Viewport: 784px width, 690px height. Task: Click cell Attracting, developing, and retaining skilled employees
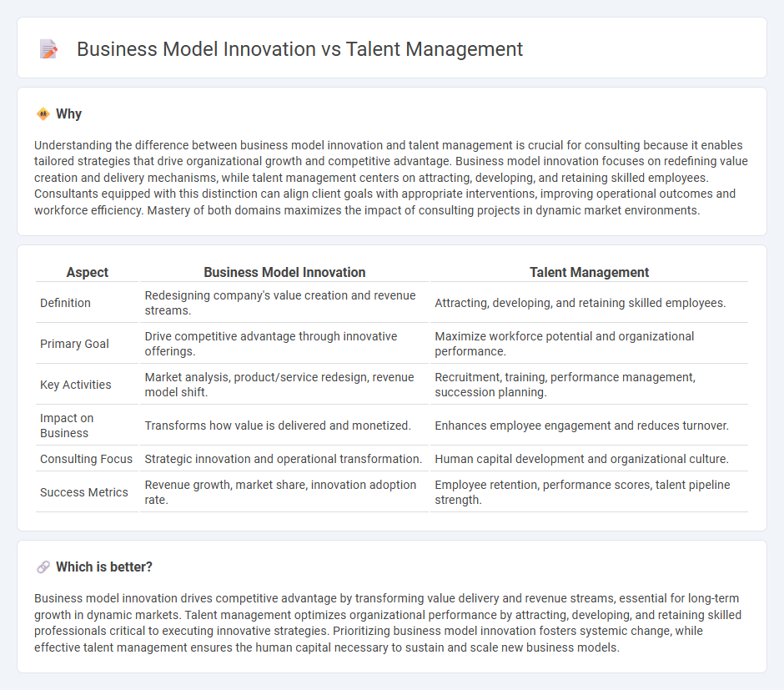(x=589, y=303)
